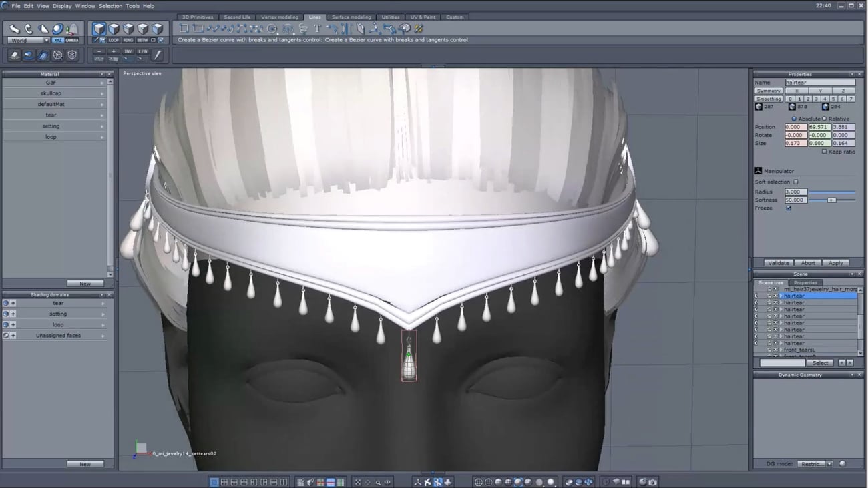Expand the setting shading domain
Image resolution: width=868 pixels, height=488 pixels.
pos(103,314)
